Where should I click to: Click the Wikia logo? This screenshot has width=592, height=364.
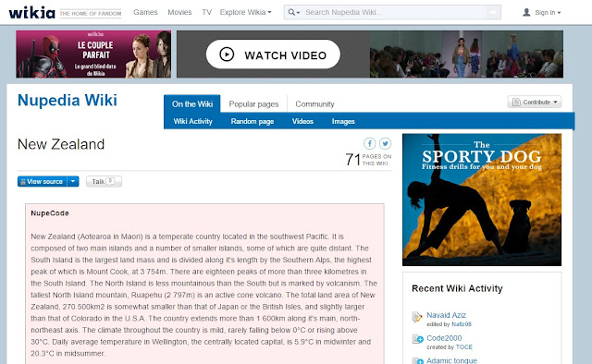(x=32, y=12)
